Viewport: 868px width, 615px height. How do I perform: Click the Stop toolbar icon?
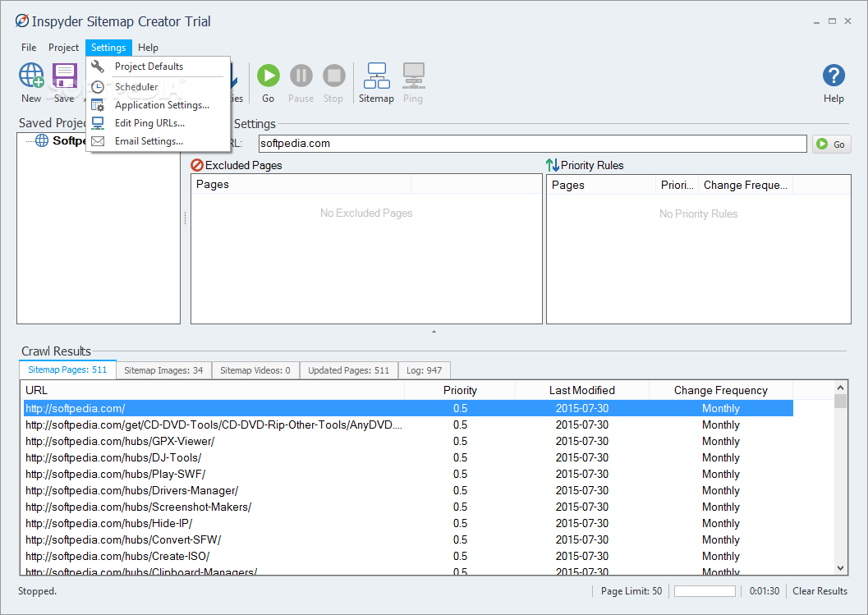tap(333, 76)
